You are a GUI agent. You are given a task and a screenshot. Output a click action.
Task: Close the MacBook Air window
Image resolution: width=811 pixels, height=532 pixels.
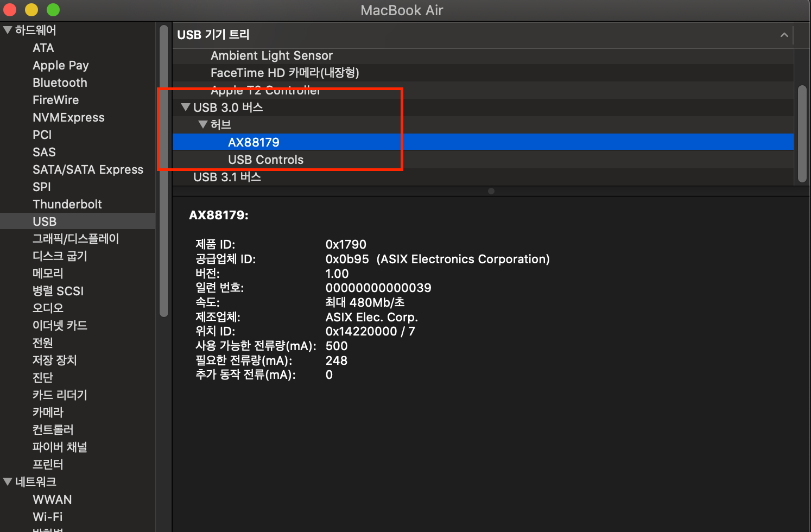point(10,10)
